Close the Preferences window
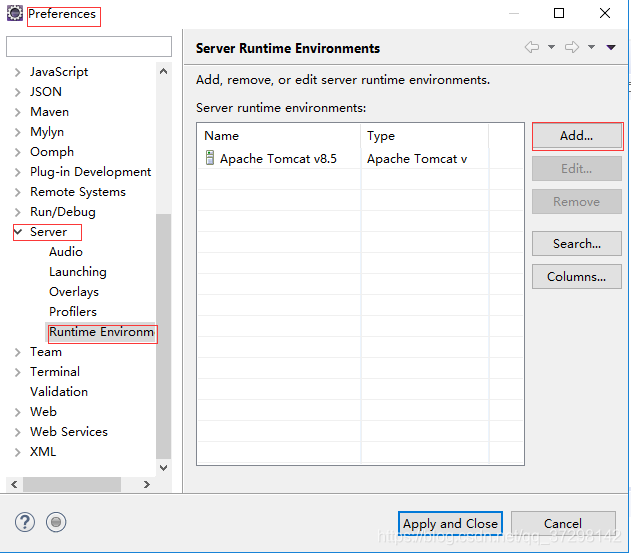This screenshot has width=631, height=555. pyautogui.click(x=605, y=13)
